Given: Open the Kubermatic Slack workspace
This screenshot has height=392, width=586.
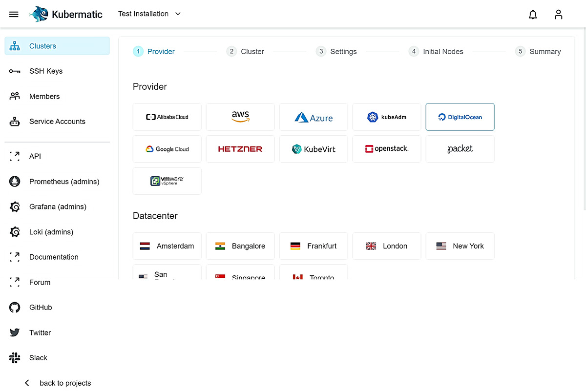Looking at the screenshot, I should [38, 357].
